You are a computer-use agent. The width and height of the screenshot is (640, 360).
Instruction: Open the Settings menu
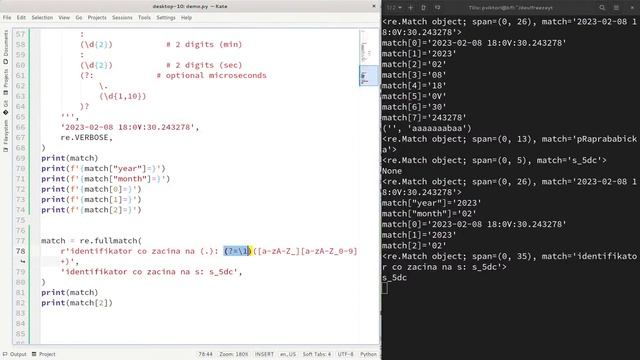(x=166, y=18)
